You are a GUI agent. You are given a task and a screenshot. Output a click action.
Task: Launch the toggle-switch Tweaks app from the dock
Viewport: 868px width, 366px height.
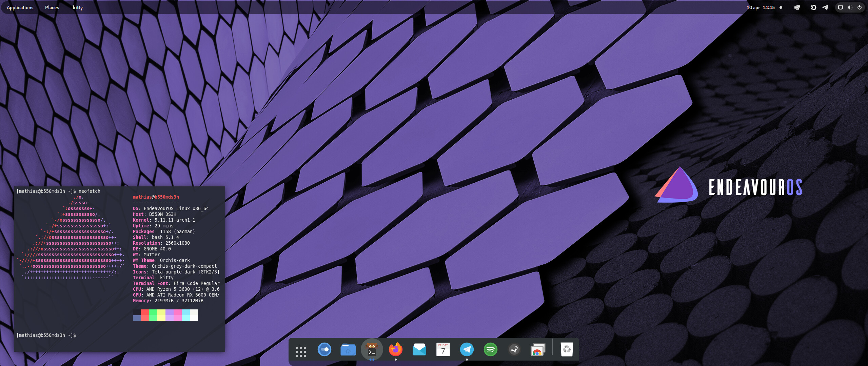[324, 349]
